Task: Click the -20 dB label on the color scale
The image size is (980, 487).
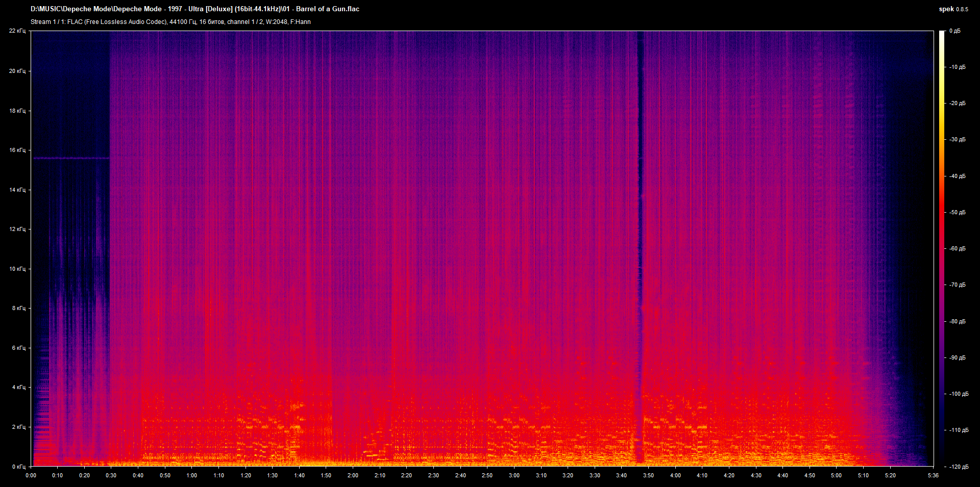Action: pos(957,104)
